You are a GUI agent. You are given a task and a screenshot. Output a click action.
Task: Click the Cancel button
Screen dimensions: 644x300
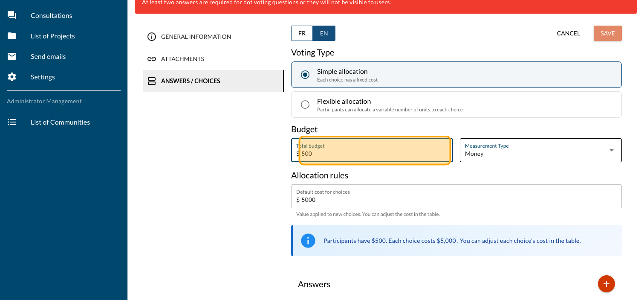568,33
